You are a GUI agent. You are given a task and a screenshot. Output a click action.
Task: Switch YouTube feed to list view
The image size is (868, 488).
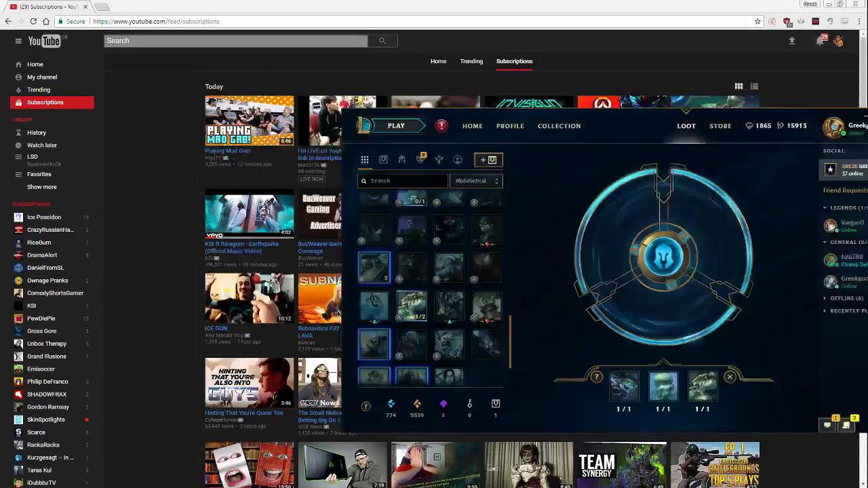pyautogui.click(x=754, y=87)
